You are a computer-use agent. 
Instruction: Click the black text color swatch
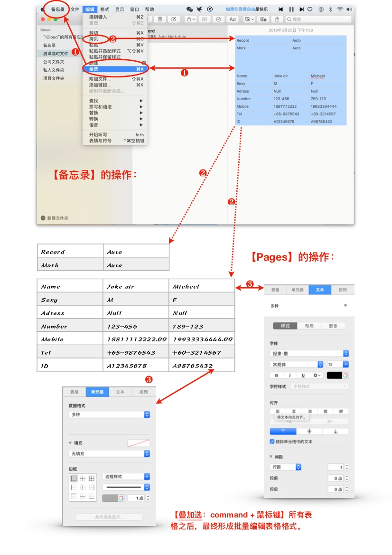click(x=334, y=375)
